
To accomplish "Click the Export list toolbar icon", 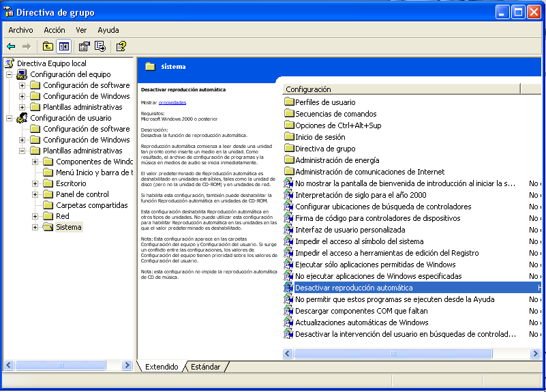I will 100,46.
